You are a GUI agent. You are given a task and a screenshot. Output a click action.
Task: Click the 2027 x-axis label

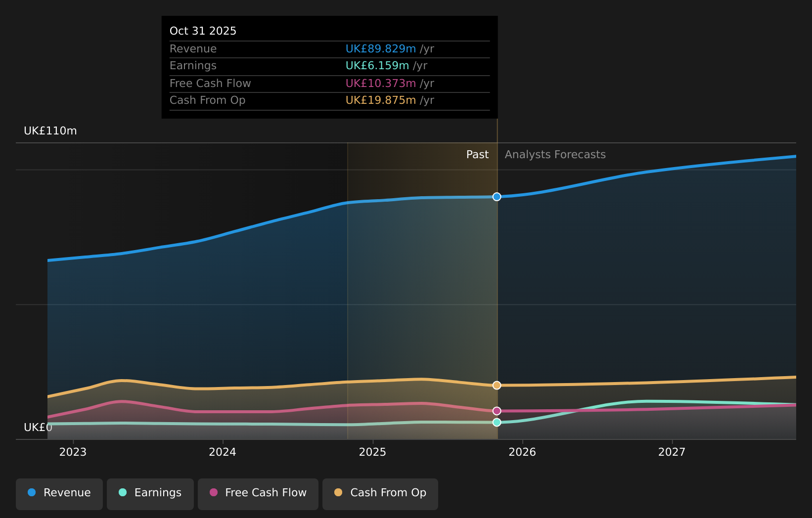coord(672,452)
